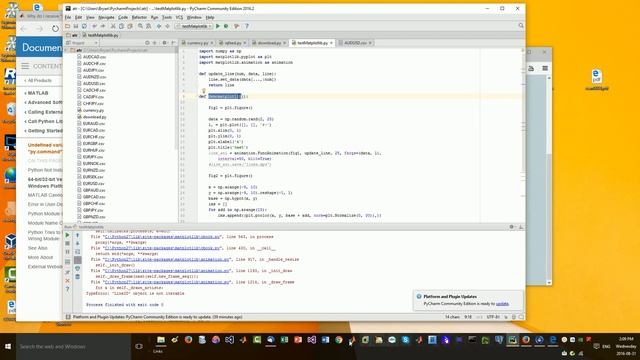Click the Print icon in Run panel
Screen dimensions: 640x360
point(78,269)
